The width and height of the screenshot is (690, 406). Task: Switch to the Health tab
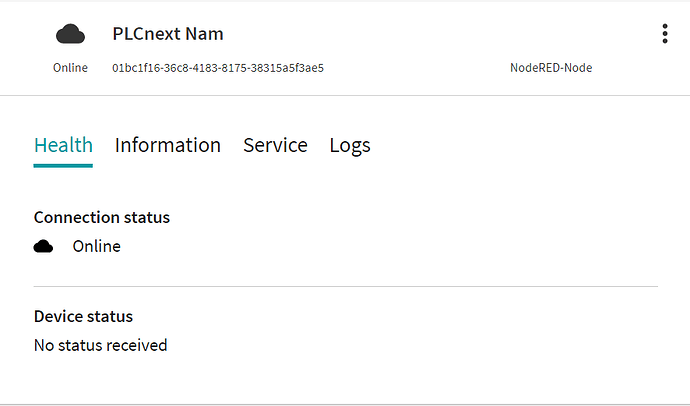(63, 145)
